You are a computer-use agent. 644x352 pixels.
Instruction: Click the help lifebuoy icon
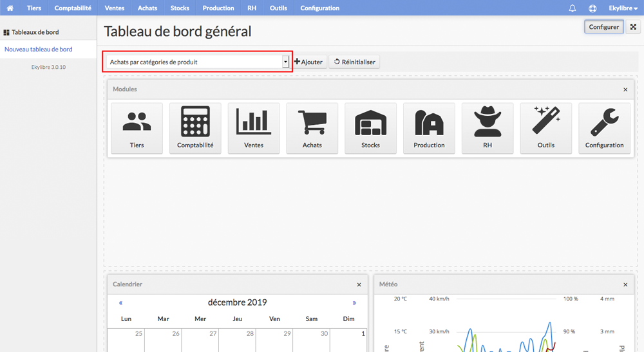coord(592,8)
